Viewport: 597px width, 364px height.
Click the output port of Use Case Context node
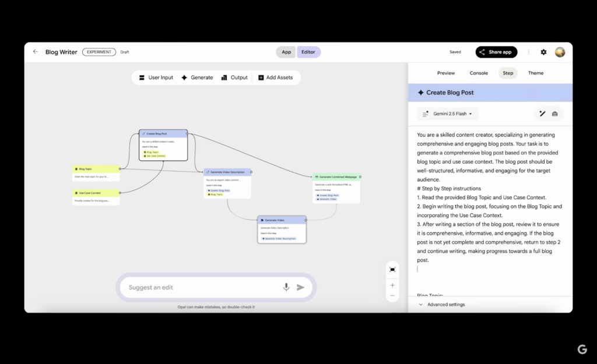point(120,193)
